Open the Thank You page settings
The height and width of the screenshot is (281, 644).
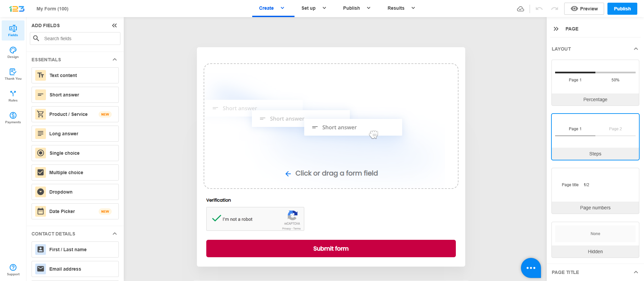point(13,74)
